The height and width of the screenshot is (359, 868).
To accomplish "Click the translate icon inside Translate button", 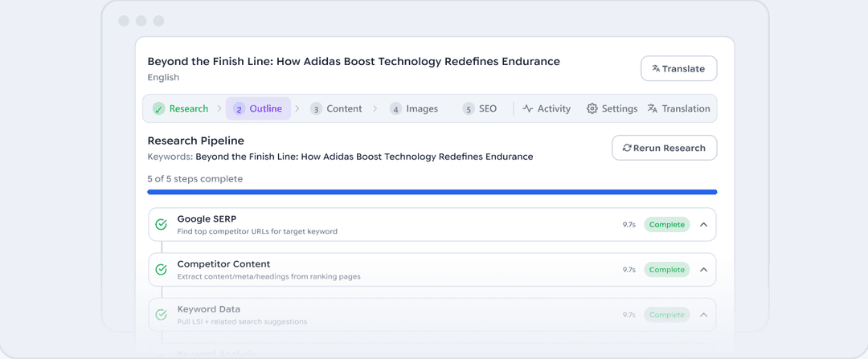I will [656, 68].
